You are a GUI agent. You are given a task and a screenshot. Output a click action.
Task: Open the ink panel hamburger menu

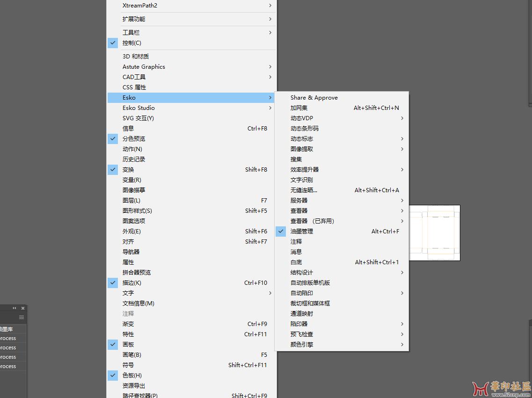(22, 317)
